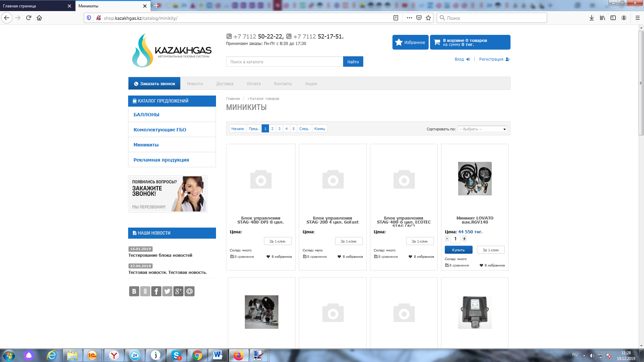The image size is (644, 362).
Task: Share via Odnoklassniki icon
Action: point(145,291)
